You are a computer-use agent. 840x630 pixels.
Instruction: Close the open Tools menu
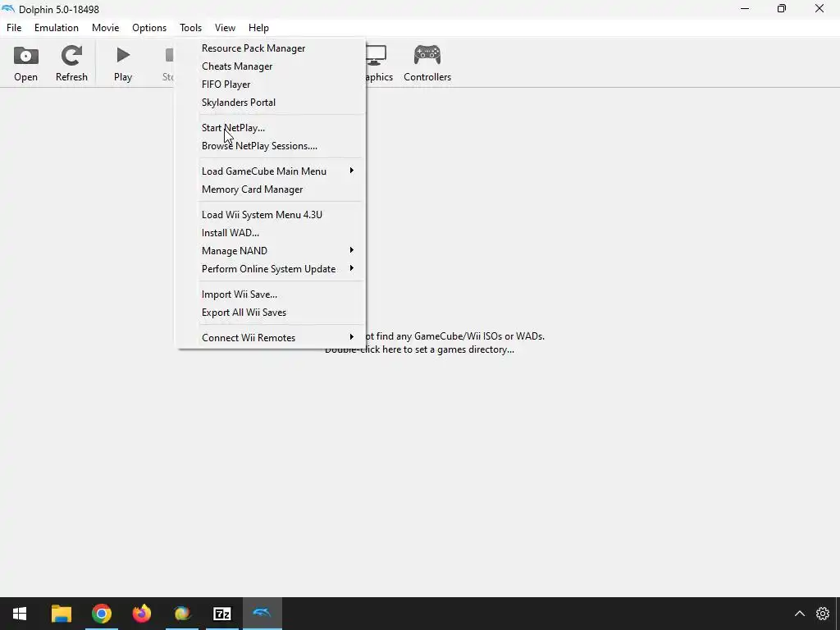190,28
